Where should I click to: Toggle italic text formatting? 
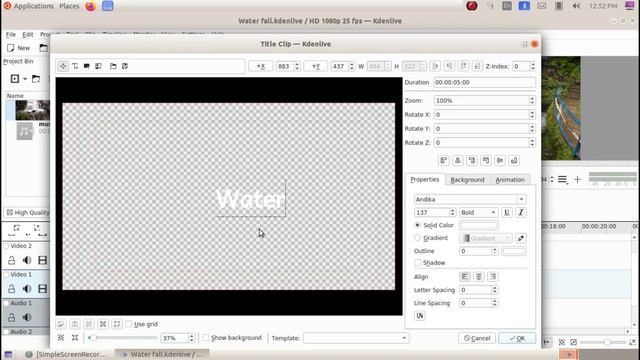[521, 213]
